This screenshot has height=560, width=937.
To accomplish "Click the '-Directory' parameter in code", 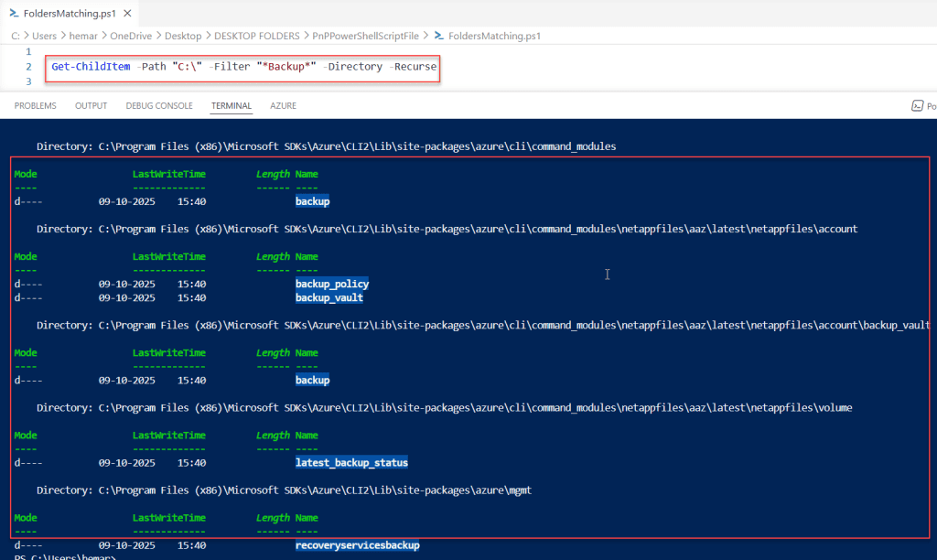I will tap(352, 66).
